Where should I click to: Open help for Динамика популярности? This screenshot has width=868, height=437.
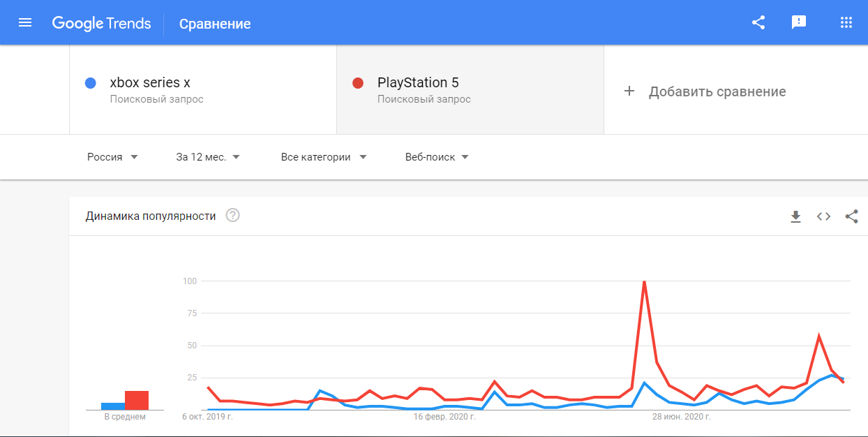point(233,216)
